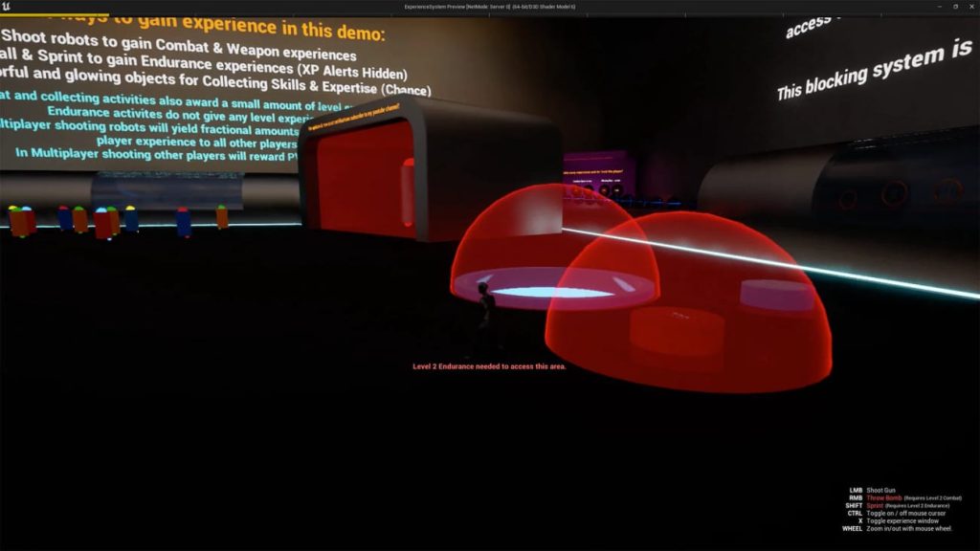Close the ExperienceSystem Preview window
Image resolution: width=980 pixels, height=551 pixels.
click(x=970, y=6)
